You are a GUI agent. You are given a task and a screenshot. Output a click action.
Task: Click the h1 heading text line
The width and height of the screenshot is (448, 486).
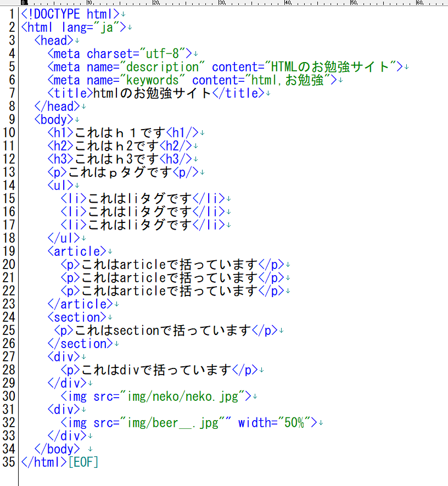coord(120,132)
